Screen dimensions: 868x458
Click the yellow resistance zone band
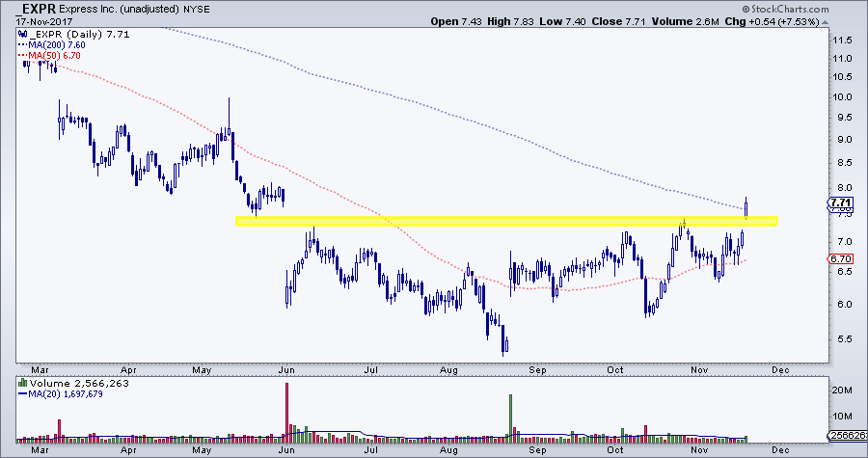pyautogui.click(x=506, y=222)
